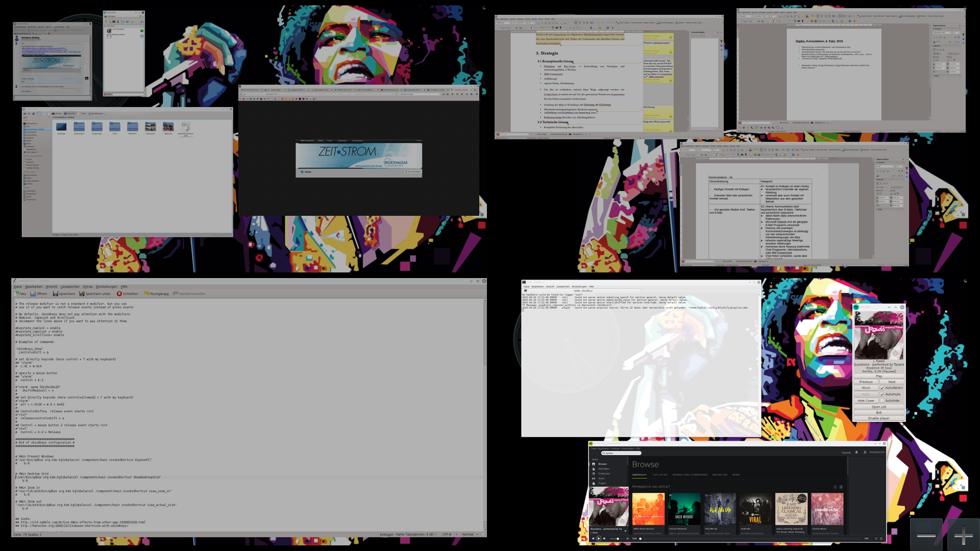Image resolution: width=980 pixels, height=551 pixels.
Task: Click the Spotify track progress bar
Action: [751, 538]
